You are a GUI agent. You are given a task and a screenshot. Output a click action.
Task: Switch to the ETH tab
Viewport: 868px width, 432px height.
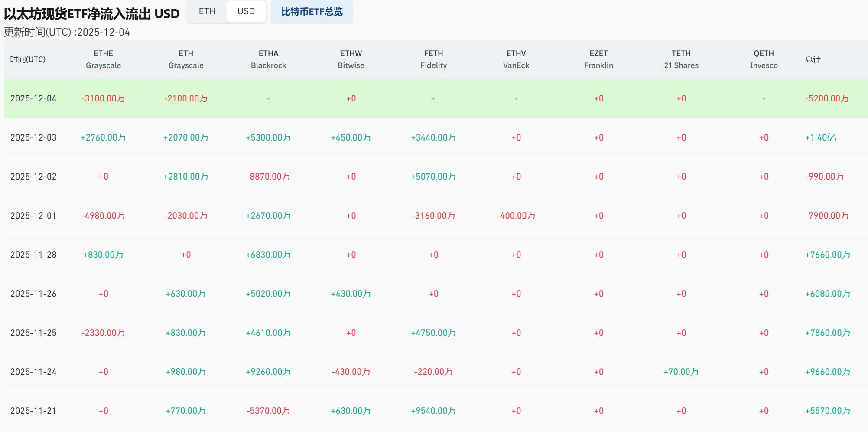click(x=206, y=11)
